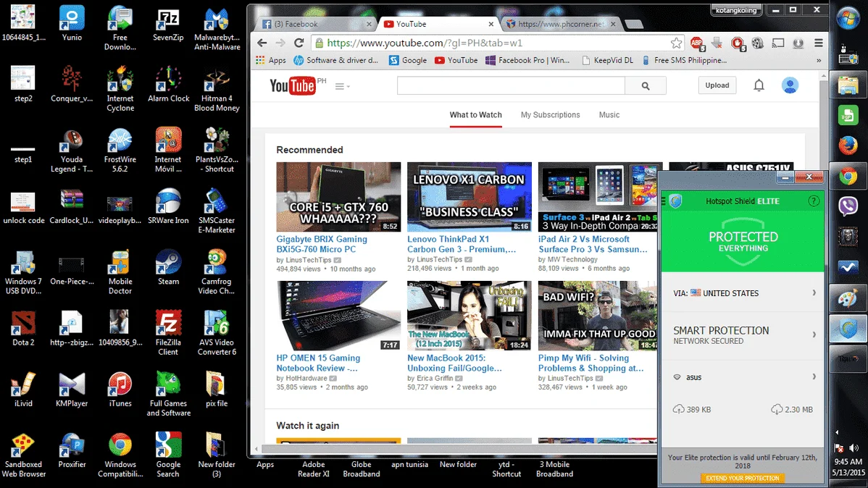
Task: Open the Apps bookmarks bar item
Action: (271, 60)
